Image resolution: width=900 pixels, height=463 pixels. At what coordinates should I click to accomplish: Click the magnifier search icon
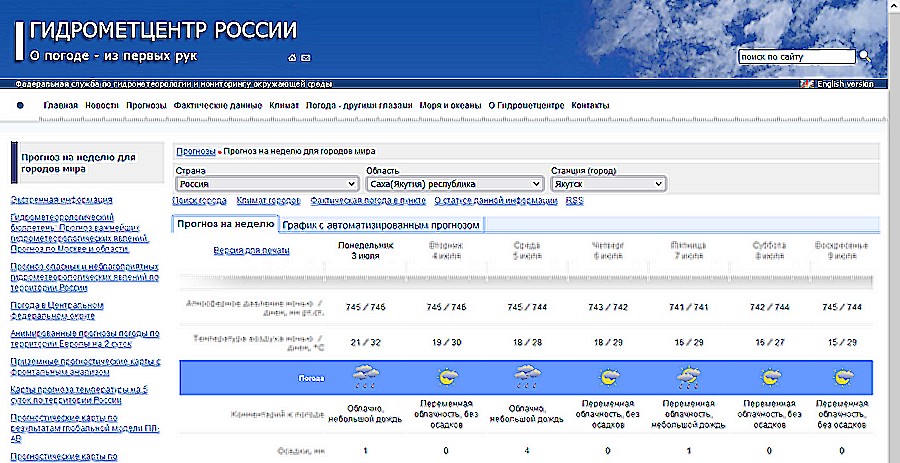(x=864, y=56)
